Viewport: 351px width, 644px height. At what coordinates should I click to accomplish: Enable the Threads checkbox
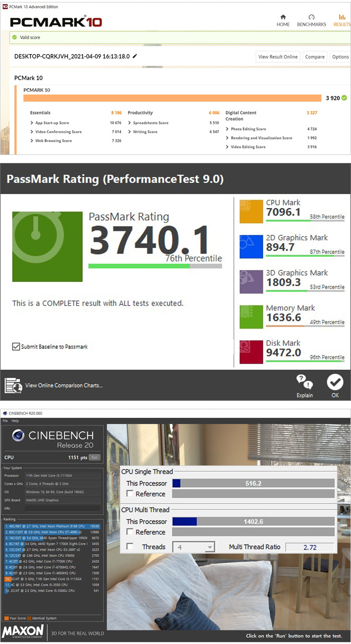click(x=130, y=547)
